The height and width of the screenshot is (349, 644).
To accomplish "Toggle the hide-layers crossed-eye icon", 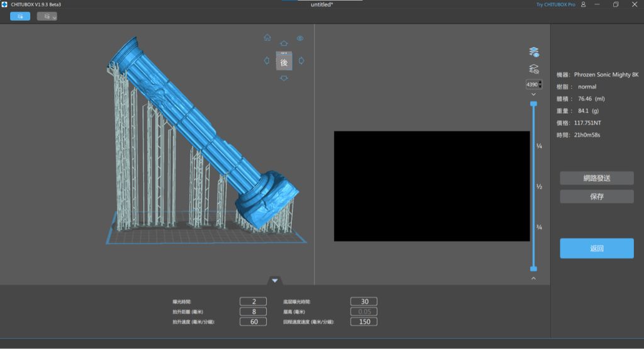I will pyautogui.click(x=533, y=69).
